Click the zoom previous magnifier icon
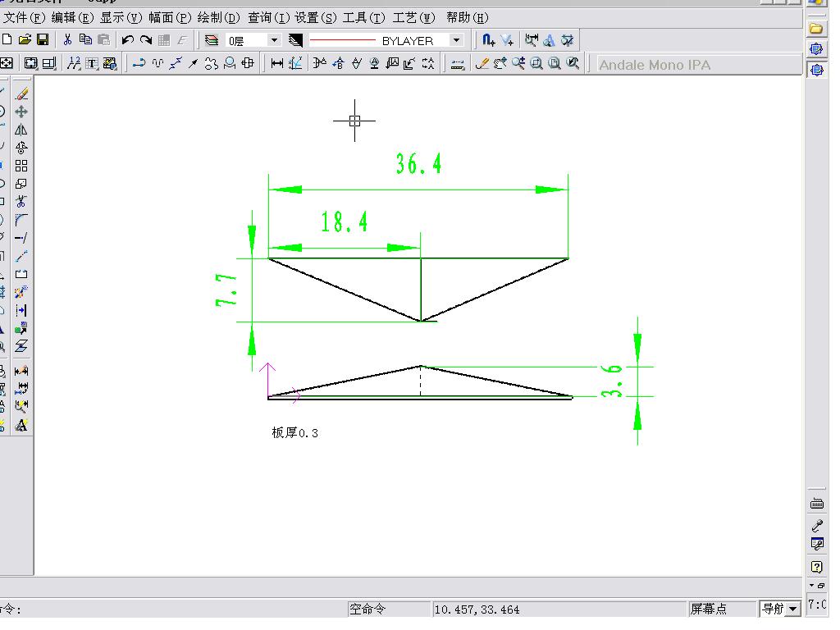840x630 pixels. 573,64
